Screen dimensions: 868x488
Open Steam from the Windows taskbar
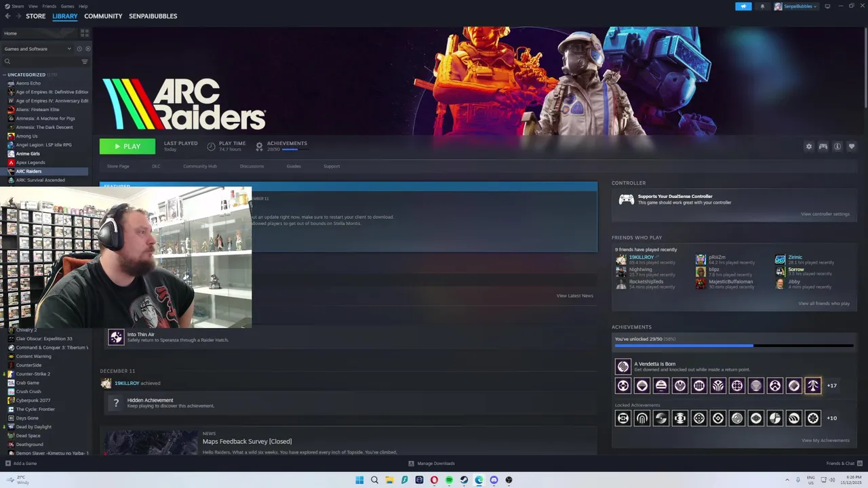pos(464,480)
